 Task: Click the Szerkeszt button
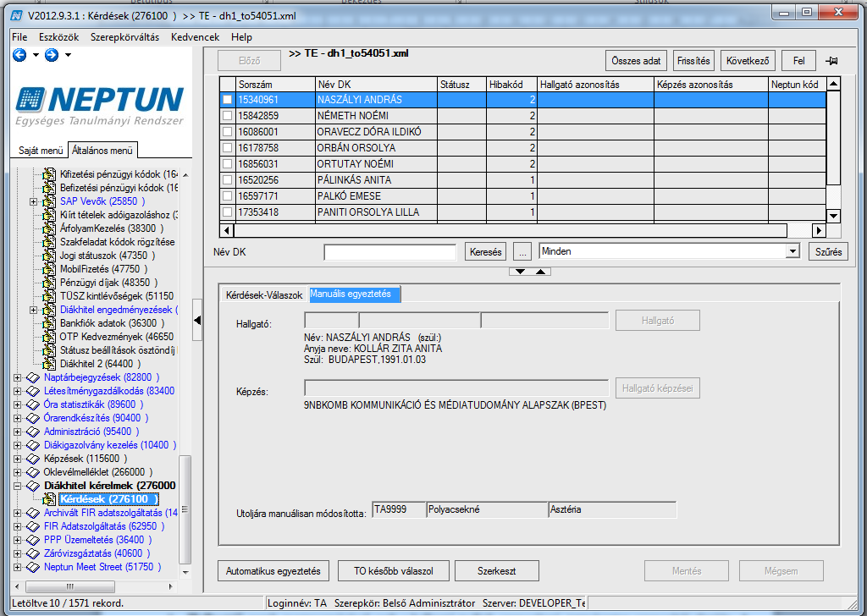pyautogui.click(x=496, y=570)
